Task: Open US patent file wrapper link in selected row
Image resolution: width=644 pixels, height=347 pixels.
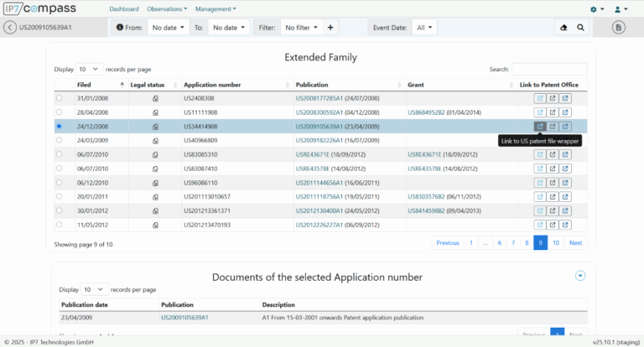Action: [x=540, y=127]
